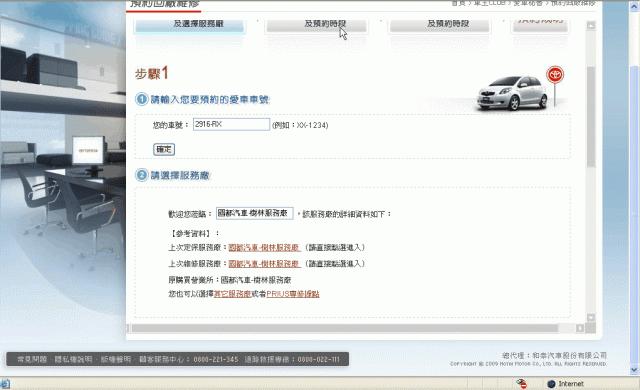
Task: Click the Internet zone label in status bar
Action: tap(571, 384)
